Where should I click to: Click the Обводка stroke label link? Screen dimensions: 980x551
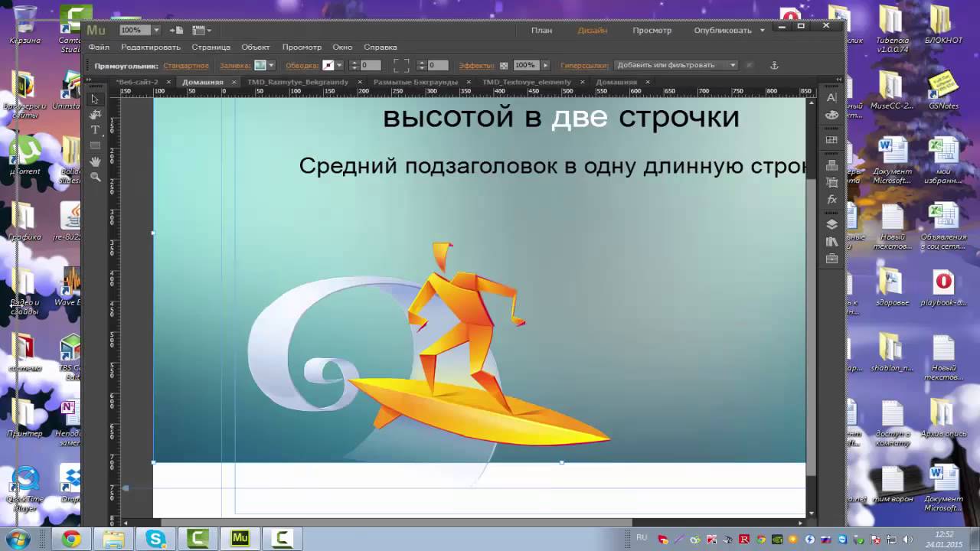302,66
